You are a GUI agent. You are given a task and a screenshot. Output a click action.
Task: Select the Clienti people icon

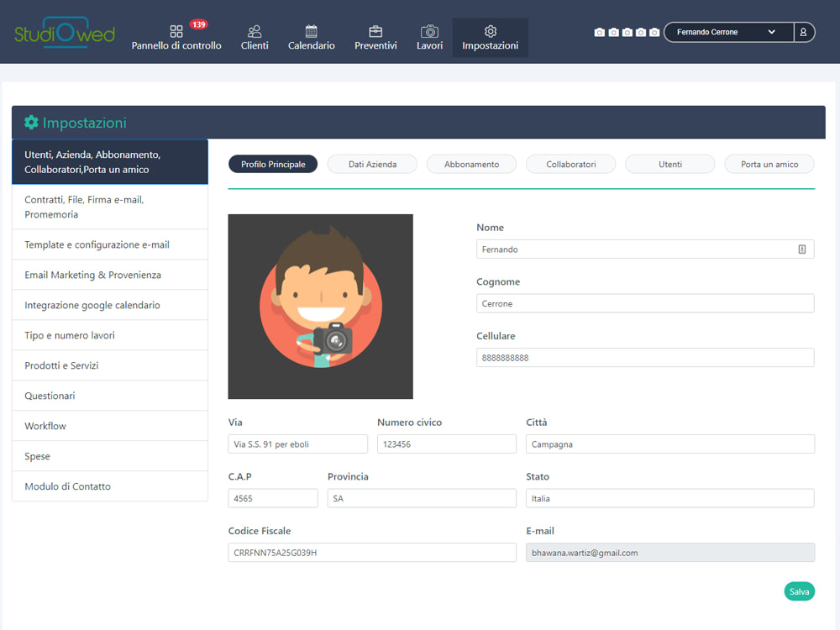[255, 29]
